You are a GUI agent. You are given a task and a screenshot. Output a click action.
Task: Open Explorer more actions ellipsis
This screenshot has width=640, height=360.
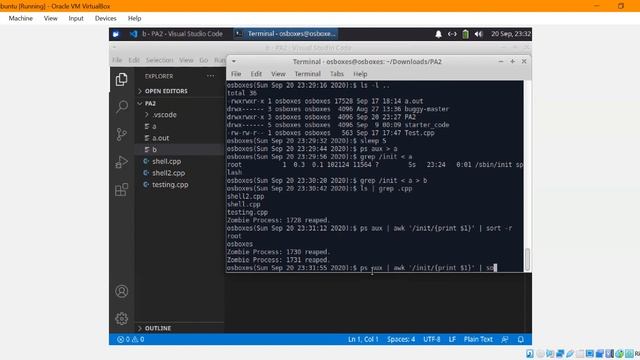(x=210, y=76)
